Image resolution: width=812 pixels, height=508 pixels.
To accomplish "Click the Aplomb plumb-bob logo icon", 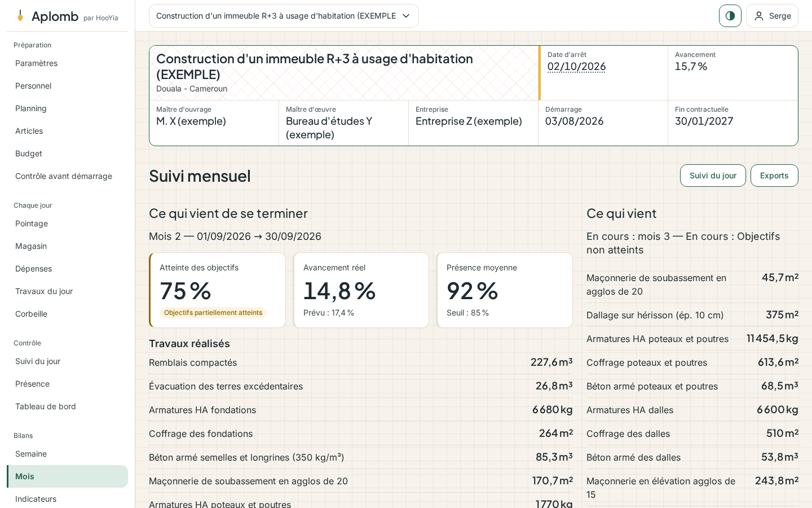I will click(20, 16).
